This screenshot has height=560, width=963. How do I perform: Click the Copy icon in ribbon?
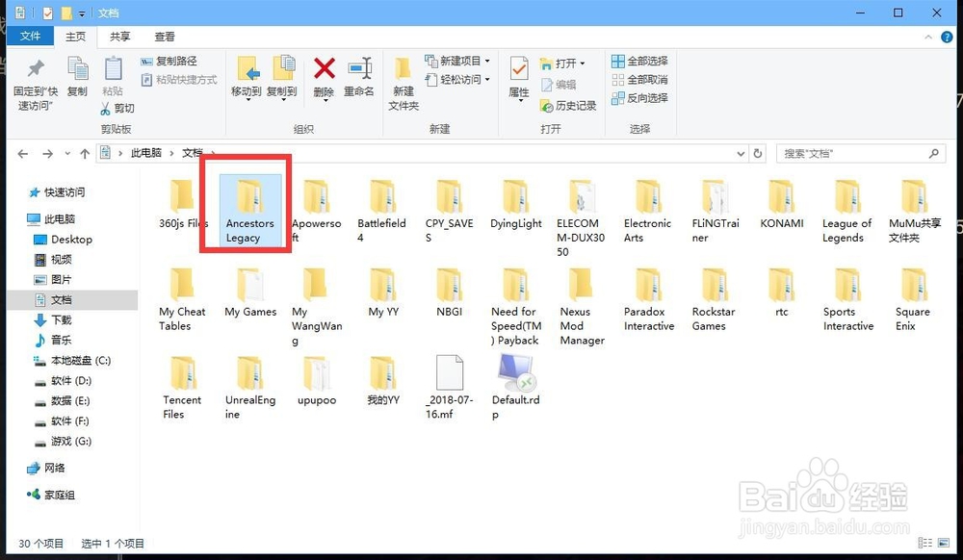(x=77, y=68)
